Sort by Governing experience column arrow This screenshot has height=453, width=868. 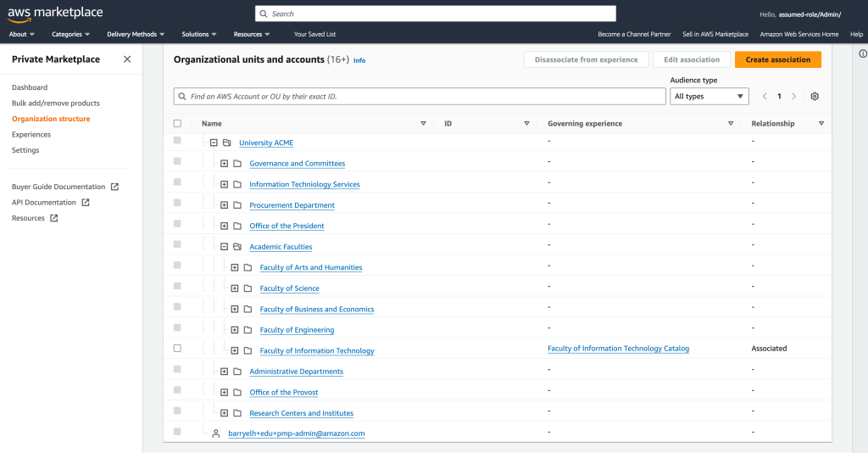point(731,124)
